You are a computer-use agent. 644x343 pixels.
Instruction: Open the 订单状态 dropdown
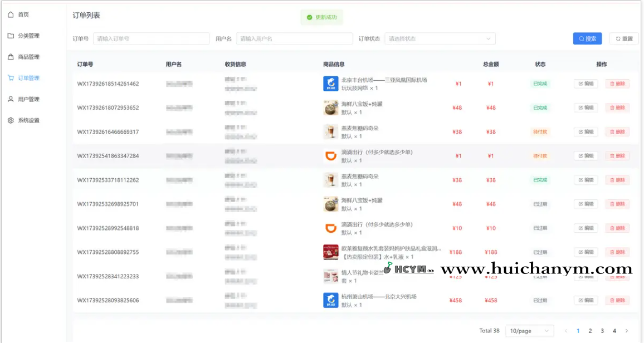pos(440,38)
